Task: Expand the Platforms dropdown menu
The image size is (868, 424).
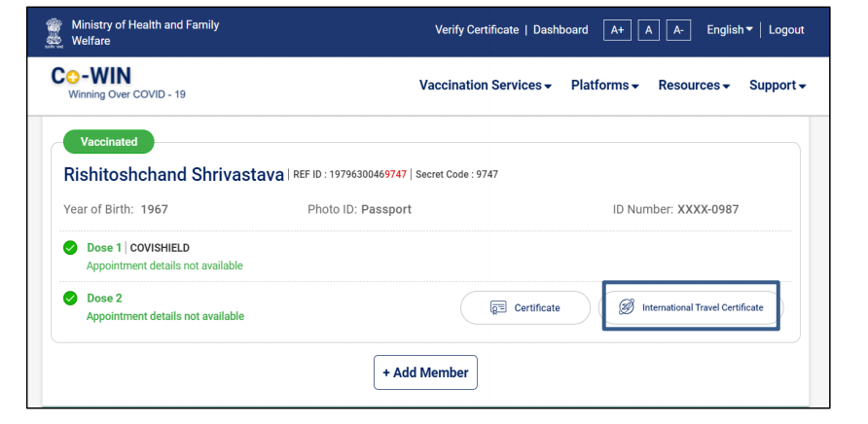Action: click(605, 86)
